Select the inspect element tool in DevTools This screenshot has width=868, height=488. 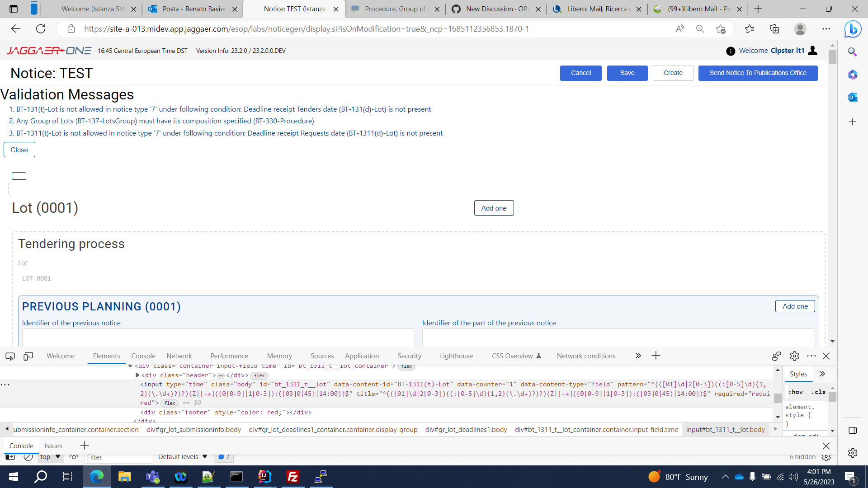(10, 357)
